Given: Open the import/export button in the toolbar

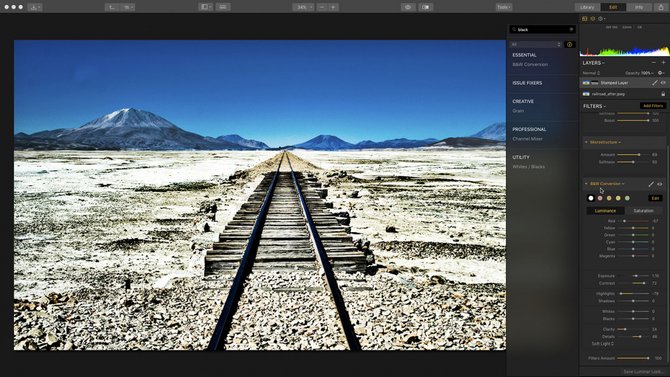Looking at the screenshot, I should pyautogui.click(x=35, y=7).
